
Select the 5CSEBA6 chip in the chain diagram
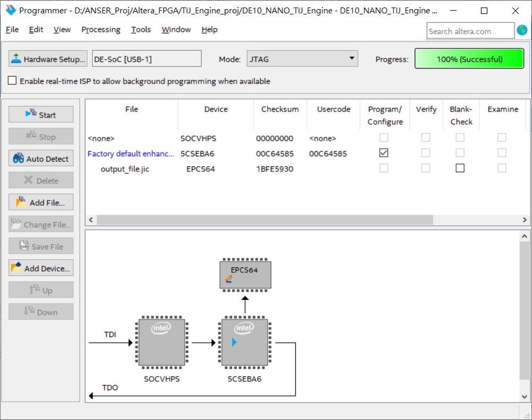click(x=244, y=342)
